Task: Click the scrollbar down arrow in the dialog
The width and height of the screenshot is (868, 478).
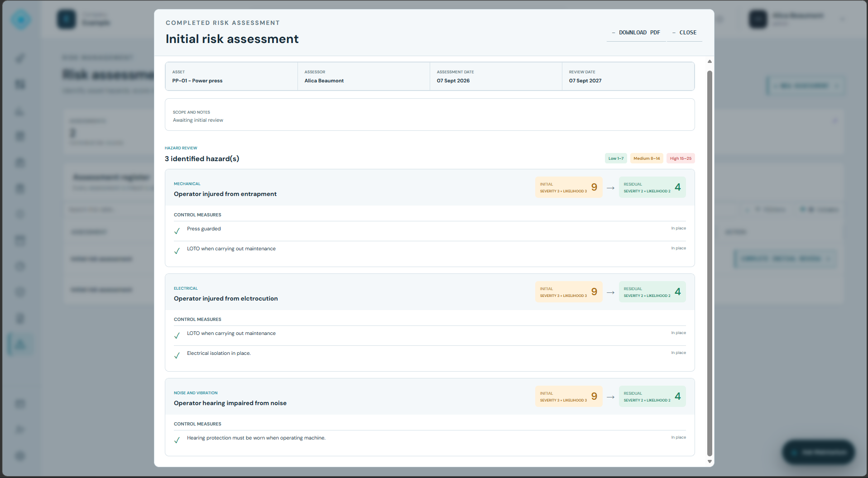Action: [x=710, y=462]
